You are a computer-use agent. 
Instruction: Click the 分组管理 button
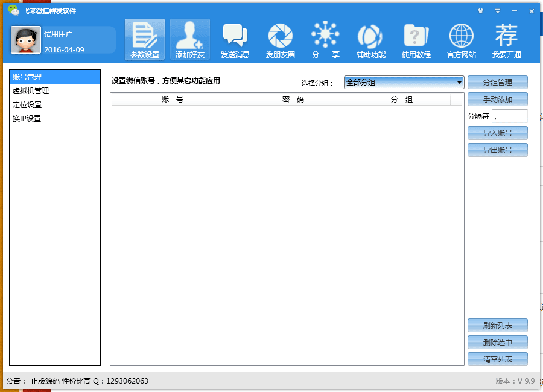pyautogui.click(x=497, y=83)
